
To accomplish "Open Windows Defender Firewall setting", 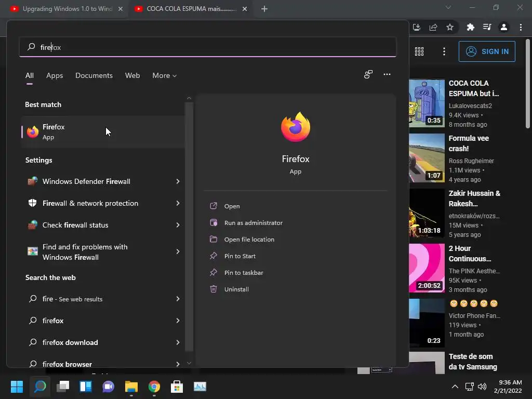I will tap(103, 181).
